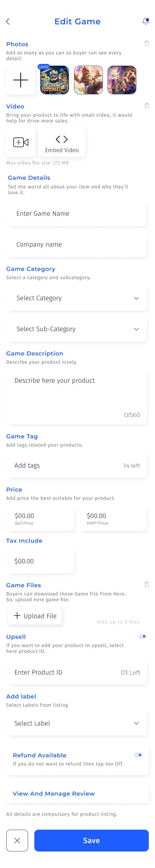
Task: Tap the video camera upload icon
Action: tap(21, 142)
